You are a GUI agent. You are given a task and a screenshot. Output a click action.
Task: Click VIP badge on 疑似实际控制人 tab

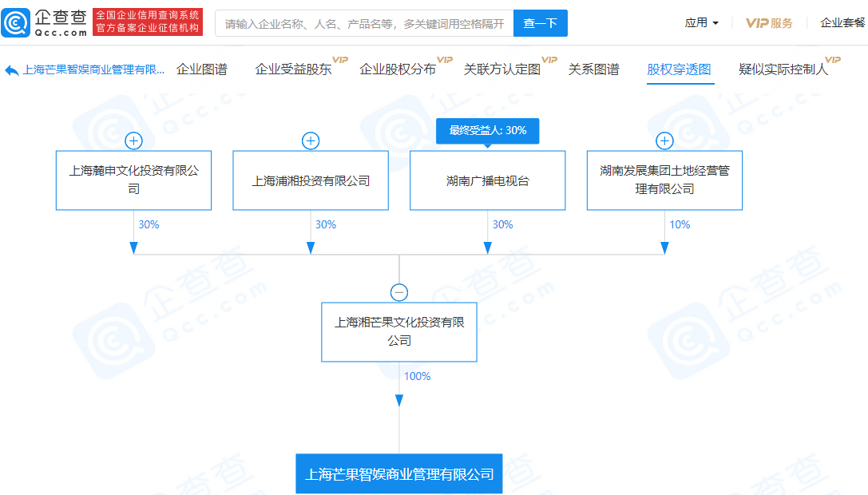tap(833, 59)
